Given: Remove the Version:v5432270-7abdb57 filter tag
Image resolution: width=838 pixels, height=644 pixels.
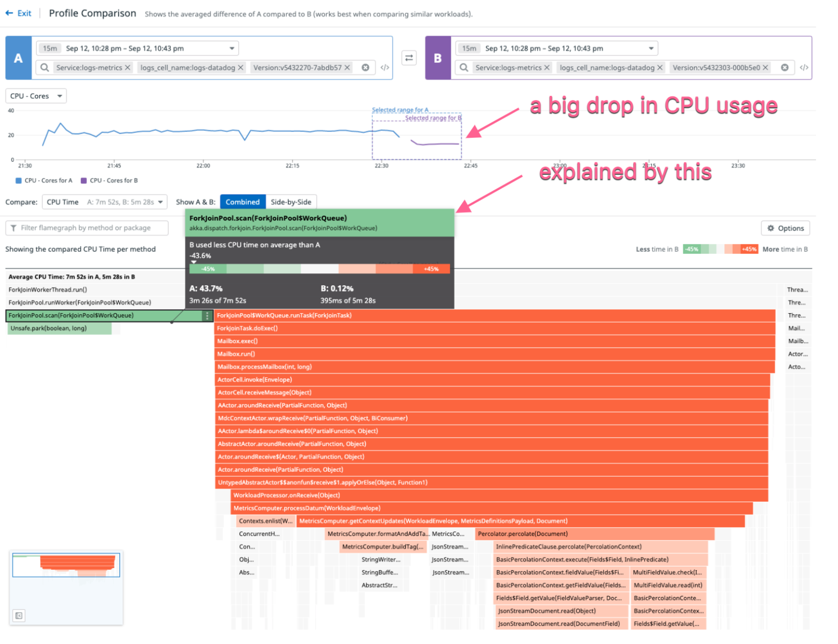Looking at the screenshot, I should [347, 68].
